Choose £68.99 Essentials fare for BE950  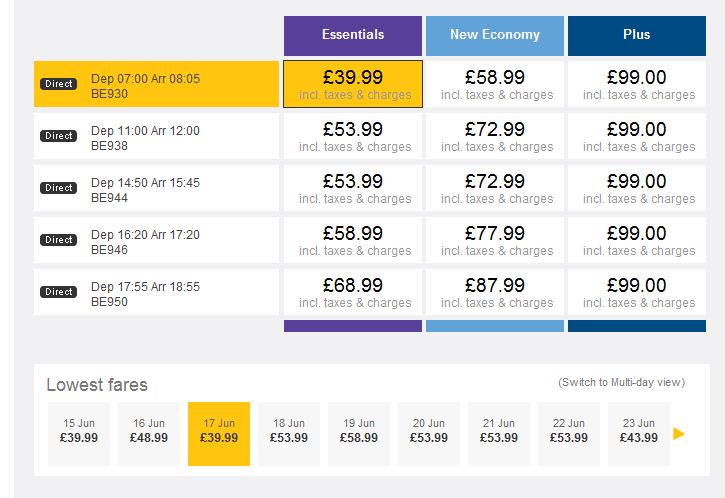coord(353,292)
